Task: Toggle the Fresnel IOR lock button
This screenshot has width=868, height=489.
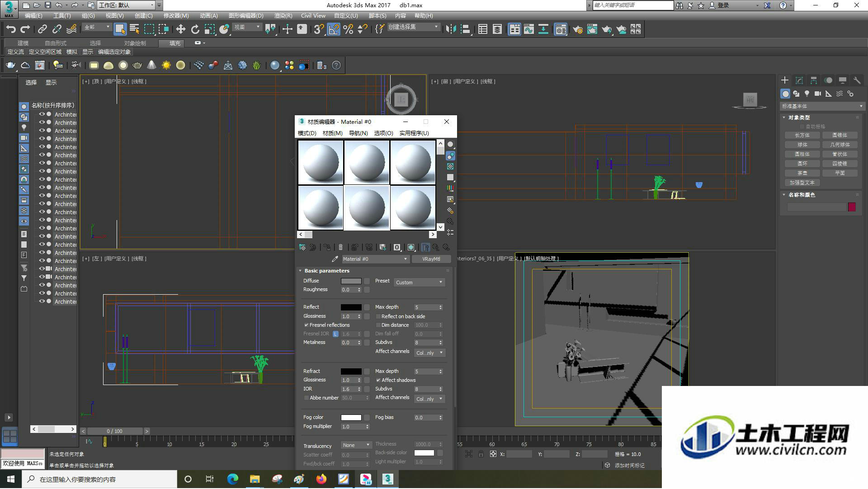Action: 335,334
